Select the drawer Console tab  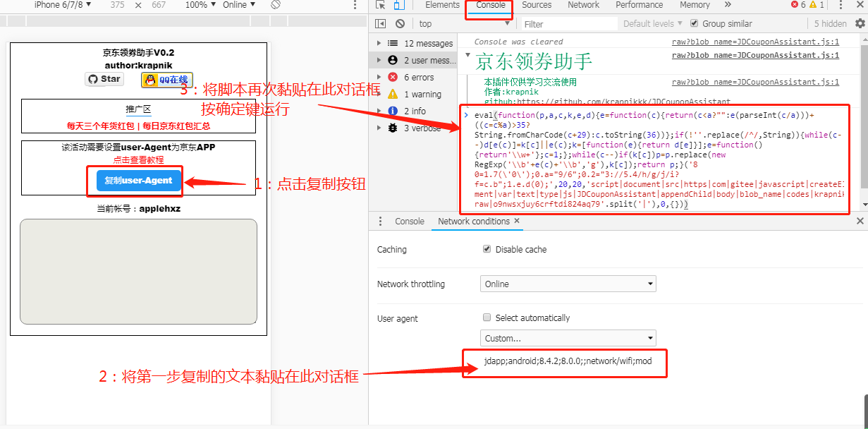pos(409,222)
